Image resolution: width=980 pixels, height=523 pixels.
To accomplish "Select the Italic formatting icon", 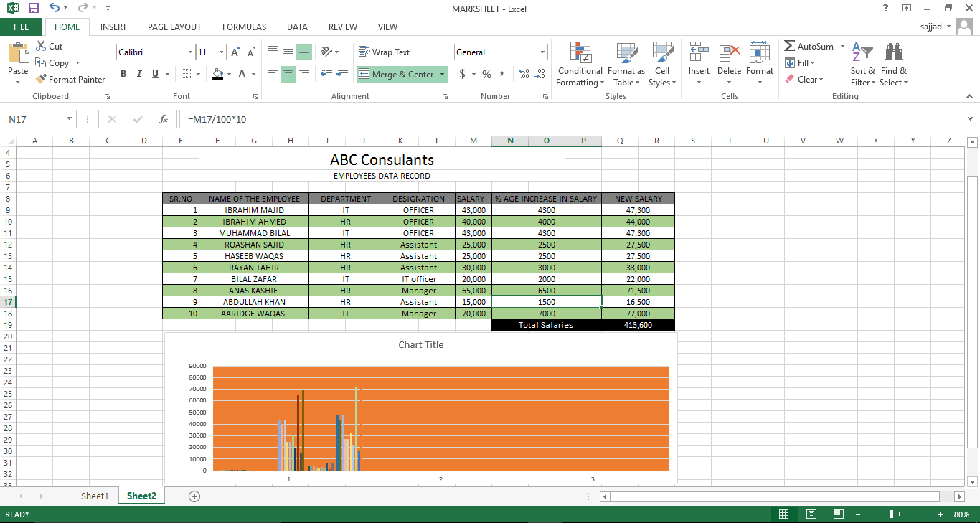I will tap(138, 74).
